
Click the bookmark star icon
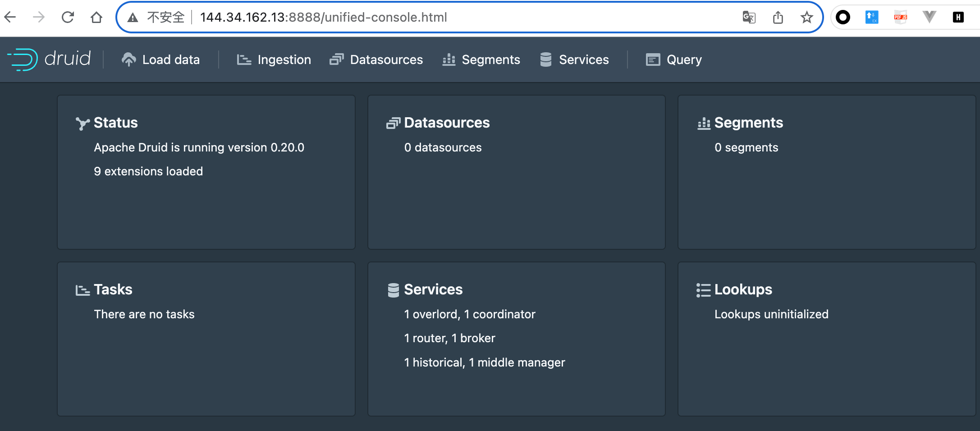click(806, 17)
